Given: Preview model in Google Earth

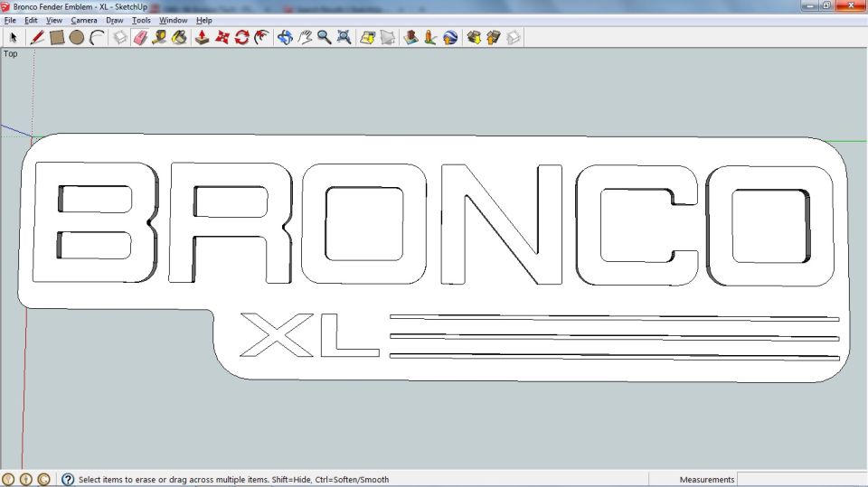Looking at the screenshot, I should click(450, 38).
